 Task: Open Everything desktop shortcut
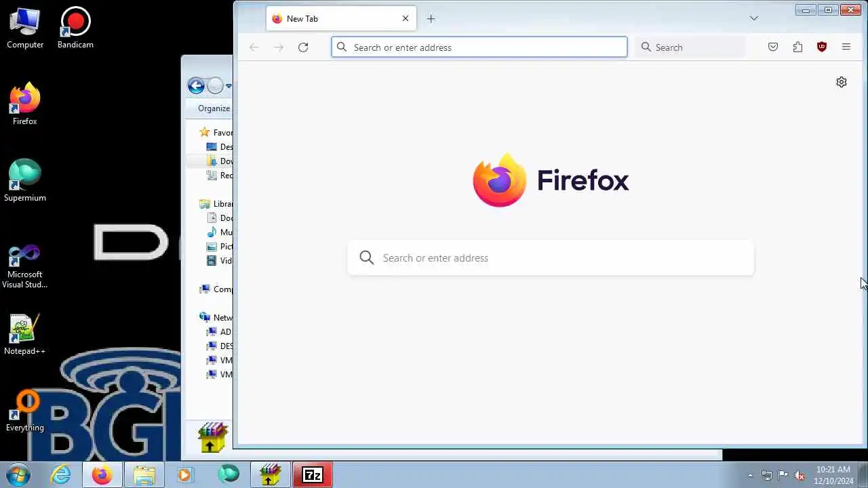click(25, 411)
